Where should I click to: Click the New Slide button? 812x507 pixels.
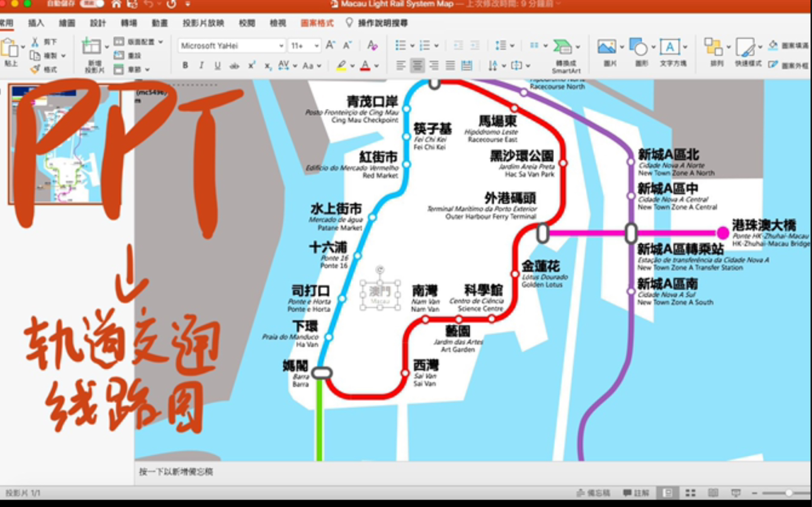(94, 55)
